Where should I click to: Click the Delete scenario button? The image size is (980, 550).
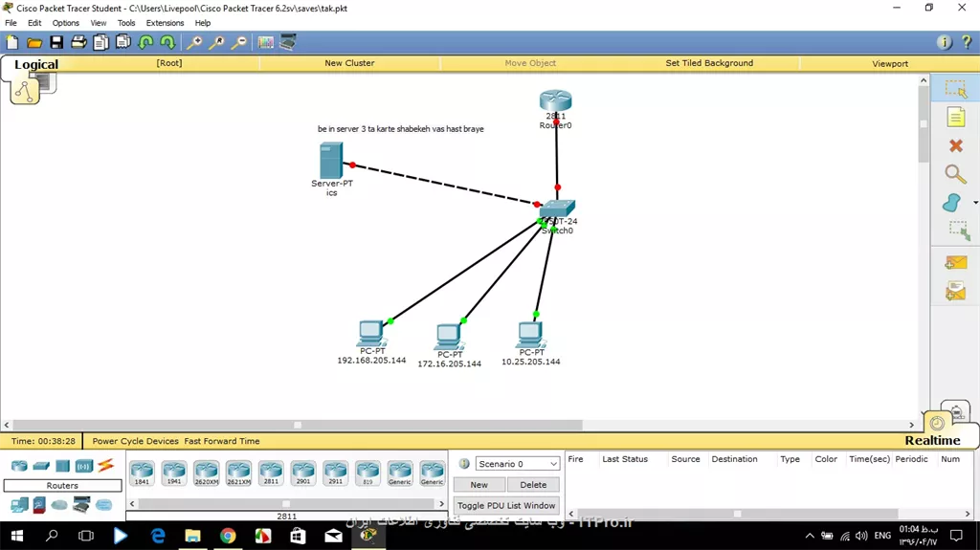click(533, 484)
